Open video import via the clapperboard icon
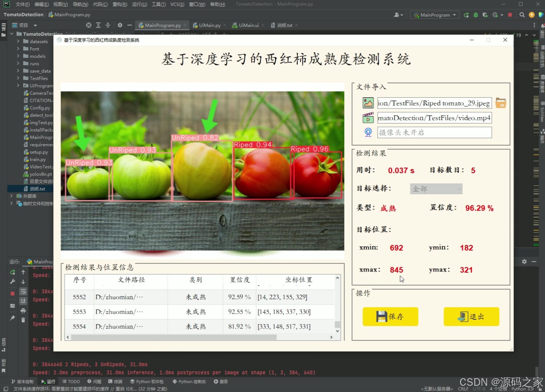This screenshot has height=392, width=545. [x=368, y=118]
